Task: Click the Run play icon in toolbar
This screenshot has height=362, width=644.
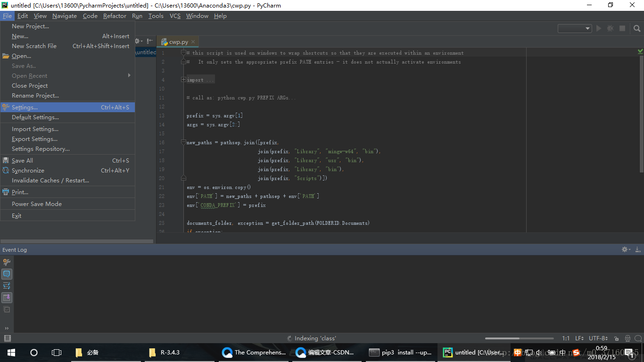Action: 599,28
